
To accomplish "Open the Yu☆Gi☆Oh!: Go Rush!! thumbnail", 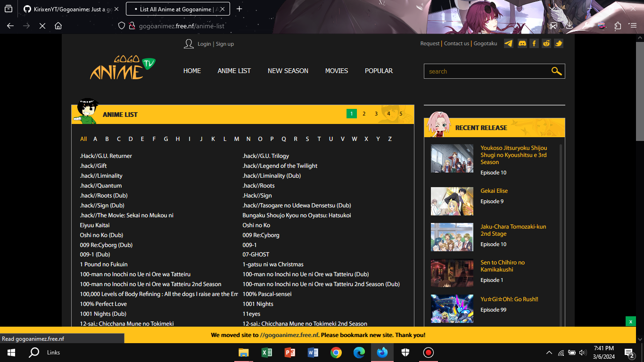I will (452, 309).
